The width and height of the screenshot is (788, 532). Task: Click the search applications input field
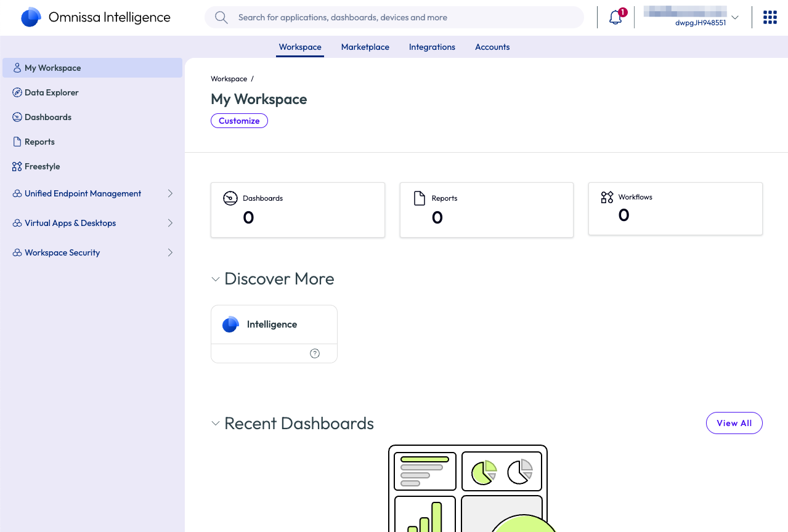point(400,17)
